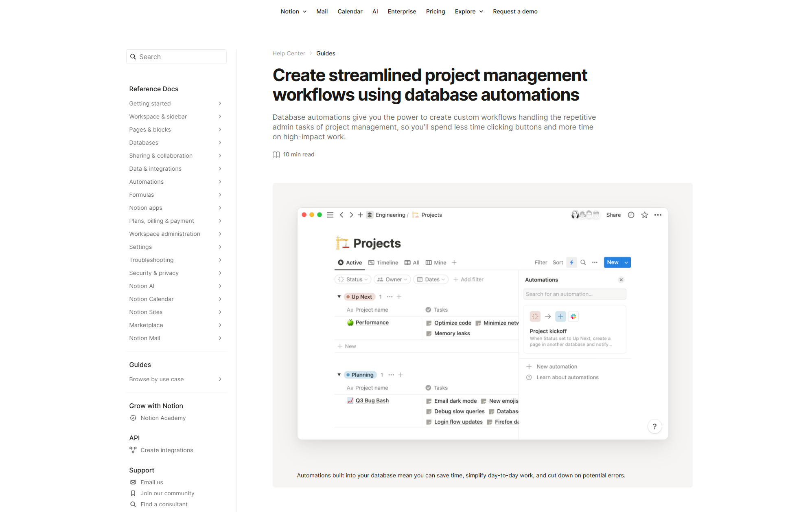Click the Share button

(613, 215)
